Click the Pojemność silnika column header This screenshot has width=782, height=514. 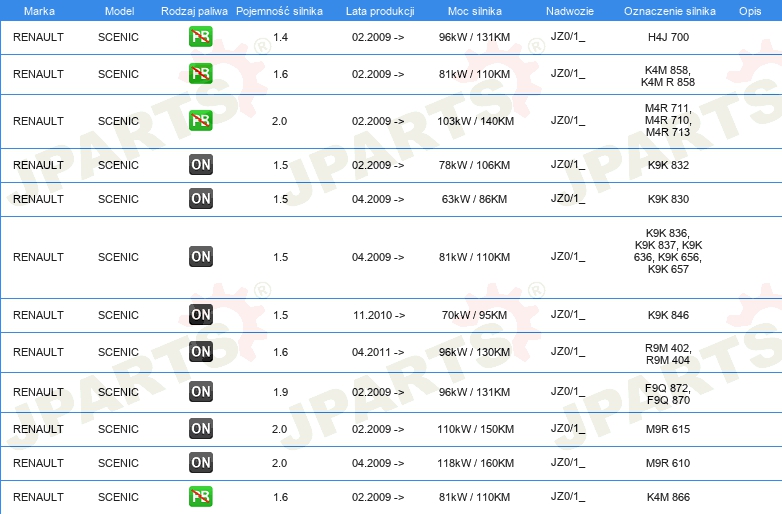pos(279,11)
